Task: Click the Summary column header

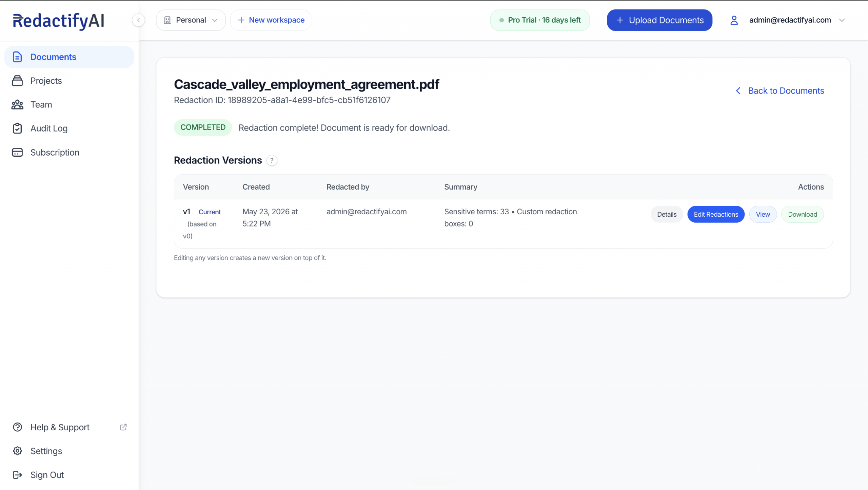Action: pos(461,187)
